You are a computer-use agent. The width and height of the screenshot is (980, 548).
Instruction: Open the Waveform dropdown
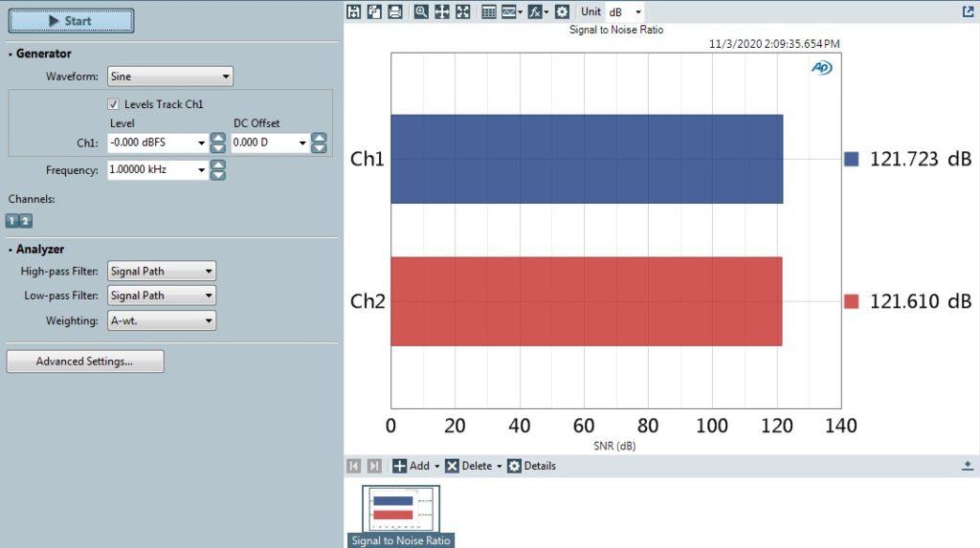coord(170,77)
